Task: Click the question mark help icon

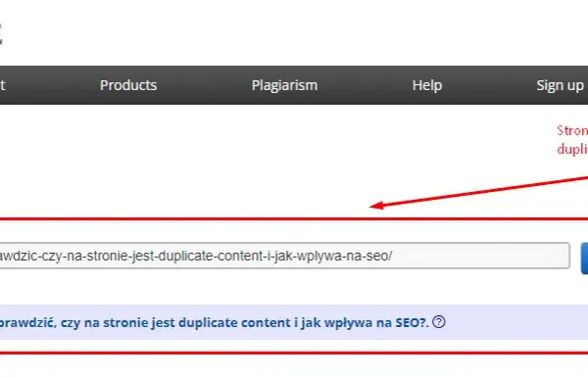Action: tap(438, 322)
